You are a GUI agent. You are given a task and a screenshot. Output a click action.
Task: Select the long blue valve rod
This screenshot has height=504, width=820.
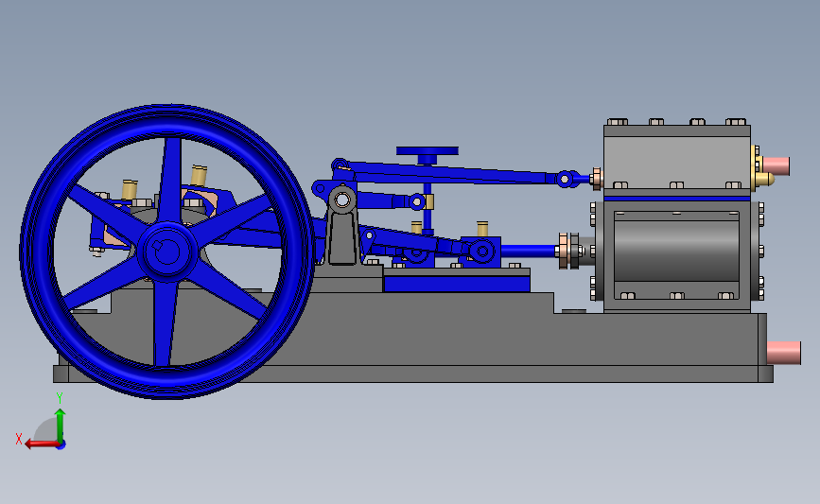450,172
